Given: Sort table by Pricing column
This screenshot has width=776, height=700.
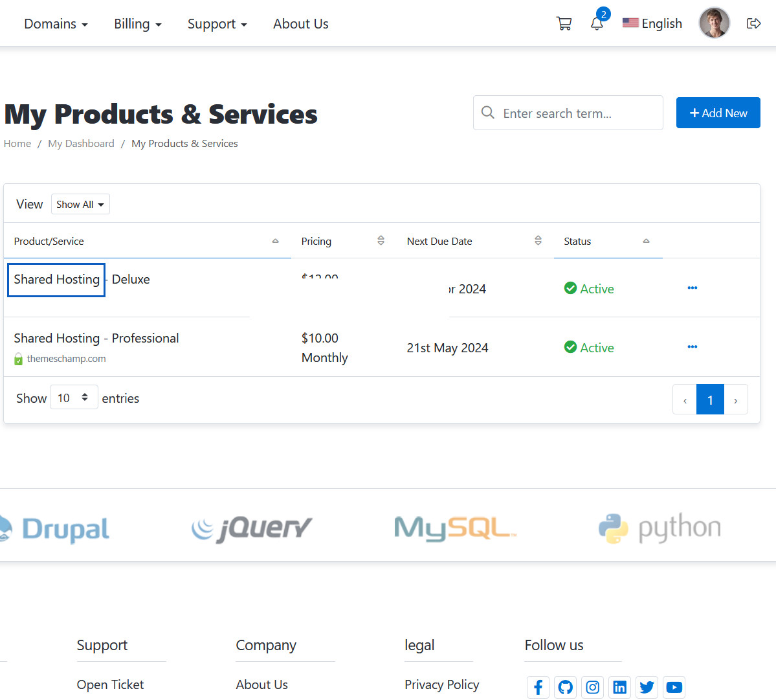Looking at the screenshot, I should [x=316, y=242].
